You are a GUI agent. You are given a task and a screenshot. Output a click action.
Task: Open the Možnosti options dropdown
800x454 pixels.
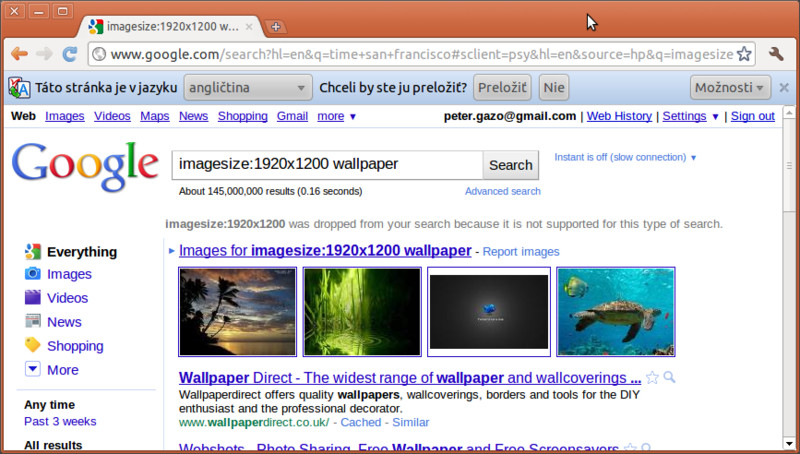click(730, 88)
